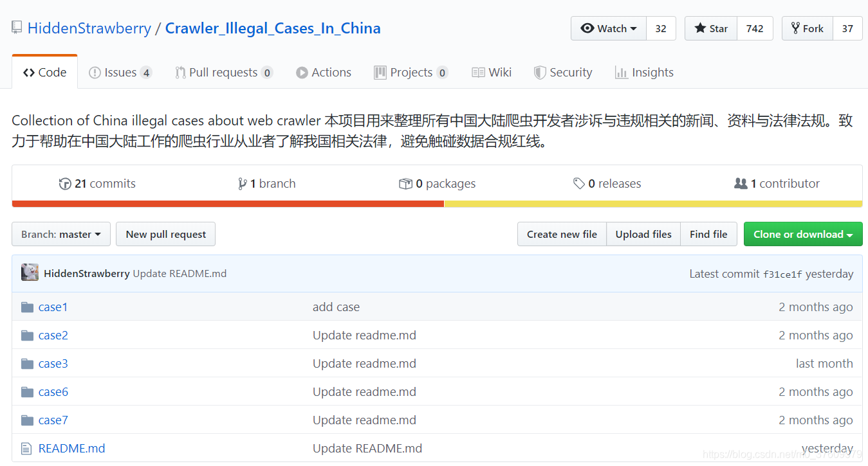Click the packages box icon
The image size is (868, 466).
tap(405, 184)
